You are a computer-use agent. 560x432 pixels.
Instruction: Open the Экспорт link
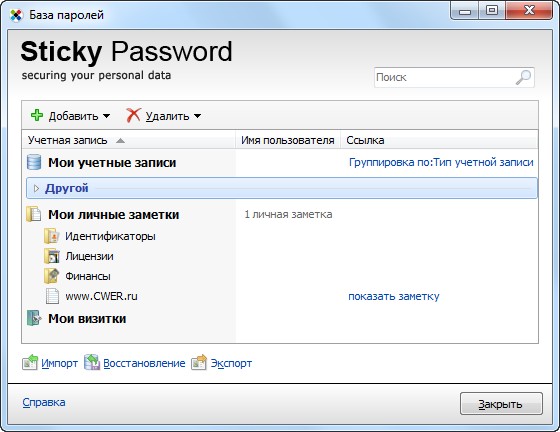[x=231, y=363]
